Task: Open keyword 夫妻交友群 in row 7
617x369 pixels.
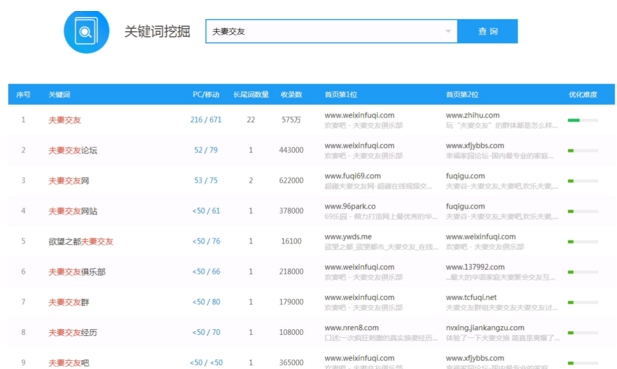Action: (x=68, y=302)
